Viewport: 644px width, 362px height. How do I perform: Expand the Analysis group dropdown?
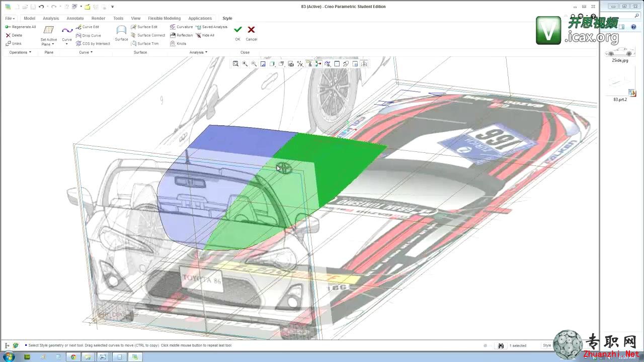[198, 52]
